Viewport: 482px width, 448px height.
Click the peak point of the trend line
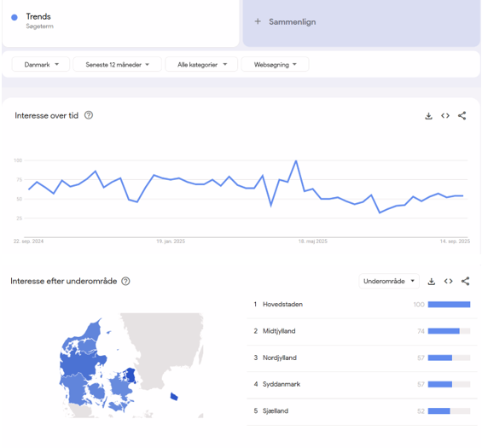click(x=296, y=160)
